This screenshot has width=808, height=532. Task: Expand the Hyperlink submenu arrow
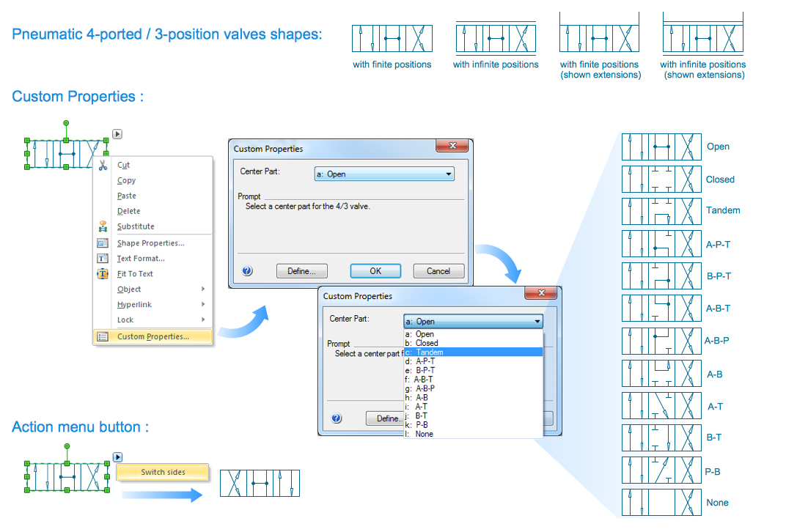(x=203, y=304)
